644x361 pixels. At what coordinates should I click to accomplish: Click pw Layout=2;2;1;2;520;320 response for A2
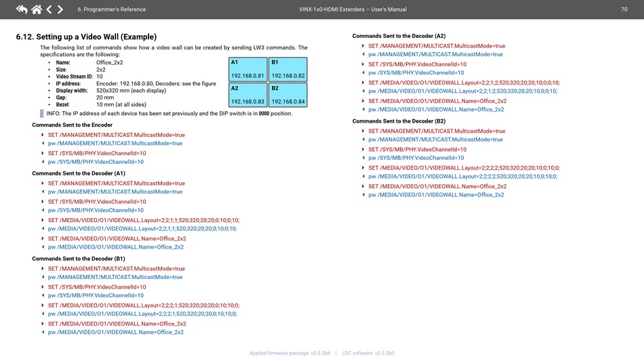click(463, 91)
